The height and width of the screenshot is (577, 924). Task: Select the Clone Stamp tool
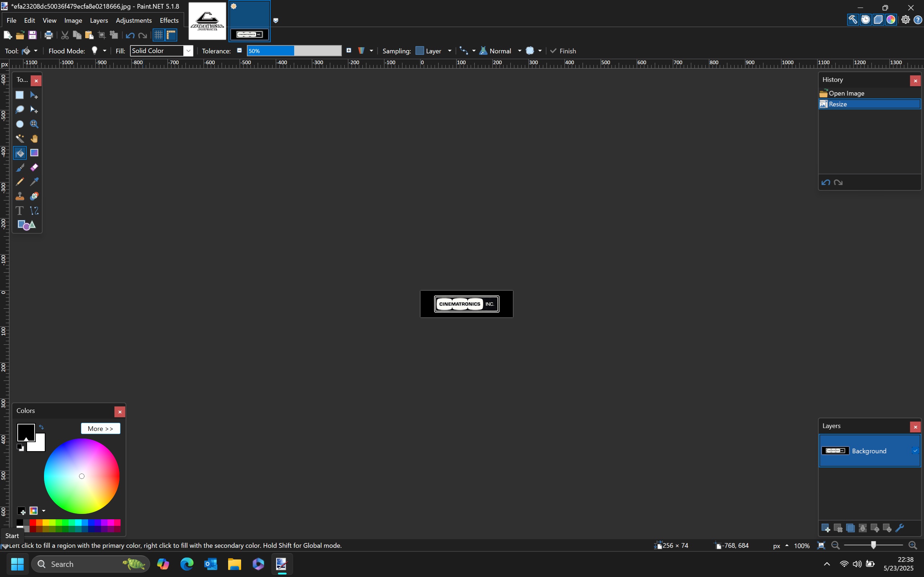tap(20, 196)
